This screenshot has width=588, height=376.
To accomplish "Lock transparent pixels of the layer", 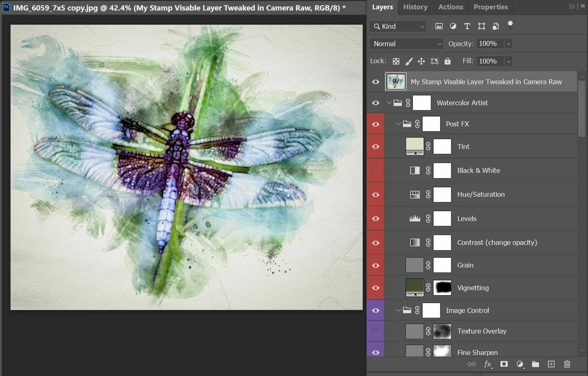I will click(x=396, y=61).
